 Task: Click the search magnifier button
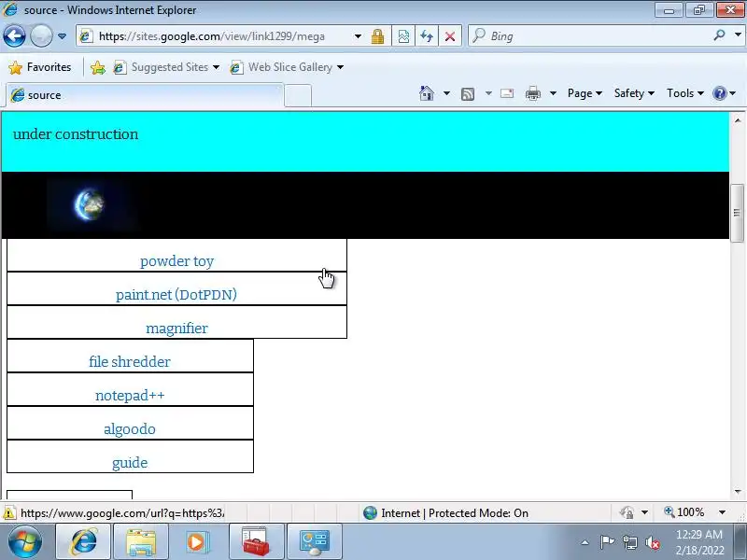point(719,35)
